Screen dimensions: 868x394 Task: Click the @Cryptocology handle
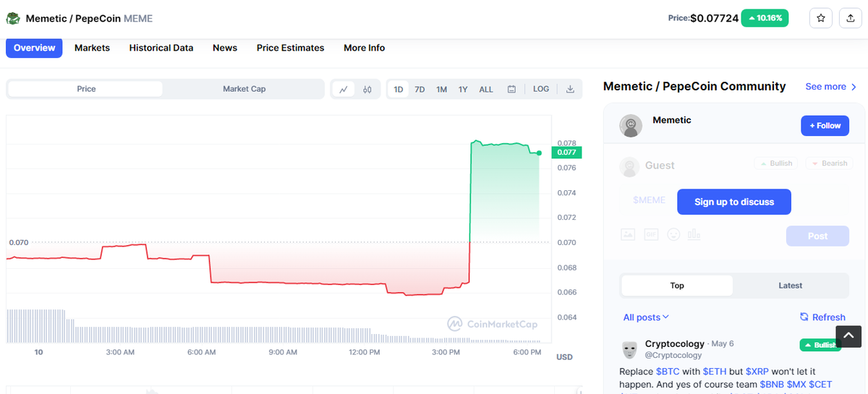(673, 355)
